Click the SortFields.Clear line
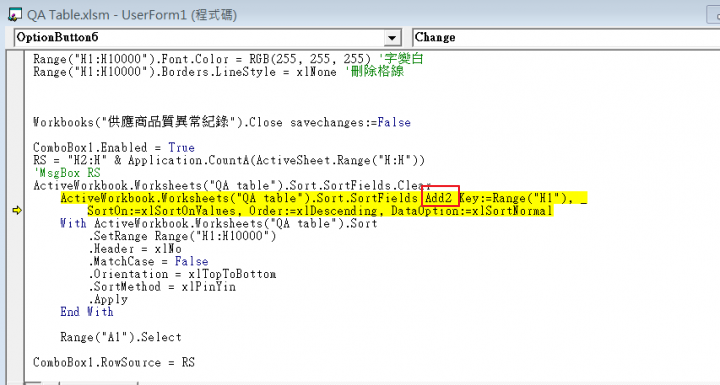This screenshot has width=720, height=385. [x=232, y=186]
